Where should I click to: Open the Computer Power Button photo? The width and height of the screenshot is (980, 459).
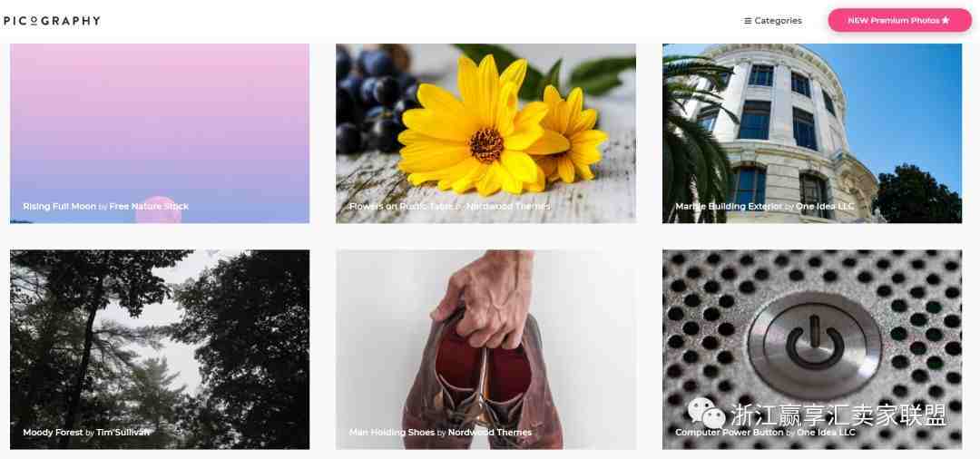coord(812,349)
